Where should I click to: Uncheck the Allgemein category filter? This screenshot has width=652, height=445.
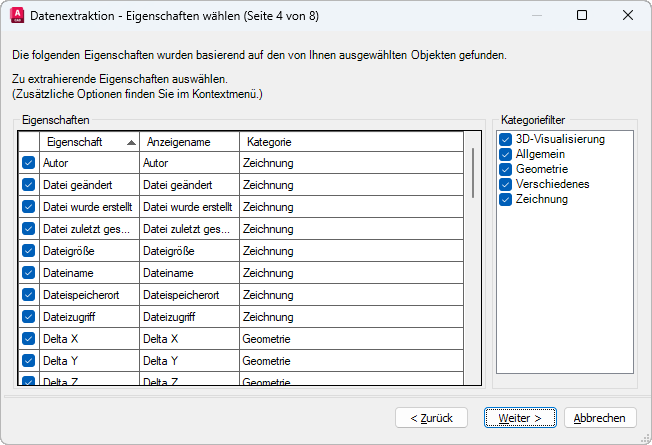point(506,154)
